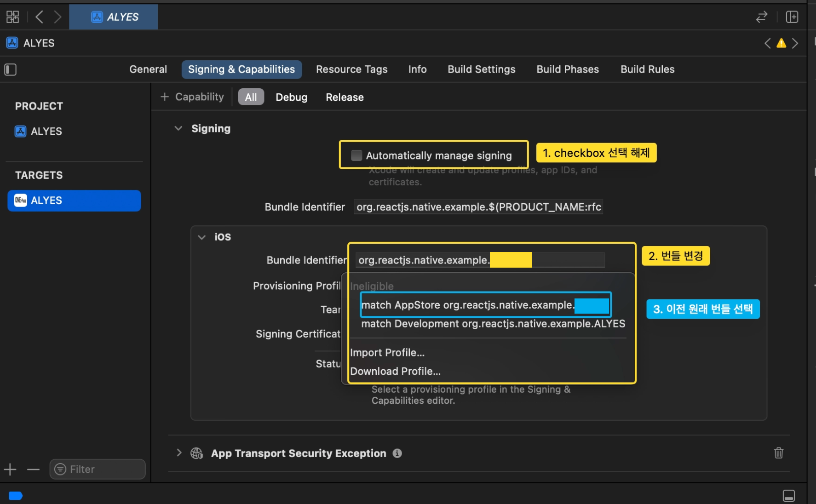Click the Filter field in targets sidebar
The height and width of the screenshot is (504, 816).
[x=98, y=469]
